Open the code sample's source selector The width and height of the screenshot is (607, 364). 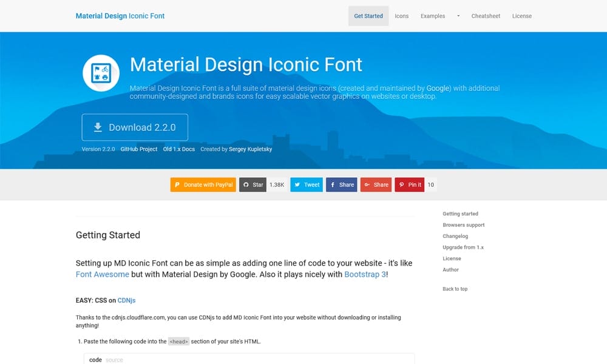pyautogui.click(x=115, y=359)
